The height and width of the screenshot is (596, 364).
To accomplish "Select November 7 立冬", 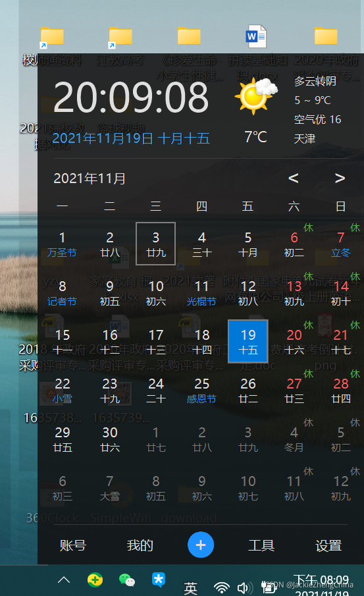I will click(340, 244).
